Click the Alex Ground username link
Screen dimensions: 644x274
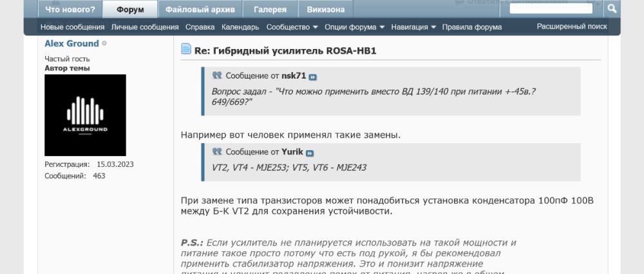click(x=71, y=44)
